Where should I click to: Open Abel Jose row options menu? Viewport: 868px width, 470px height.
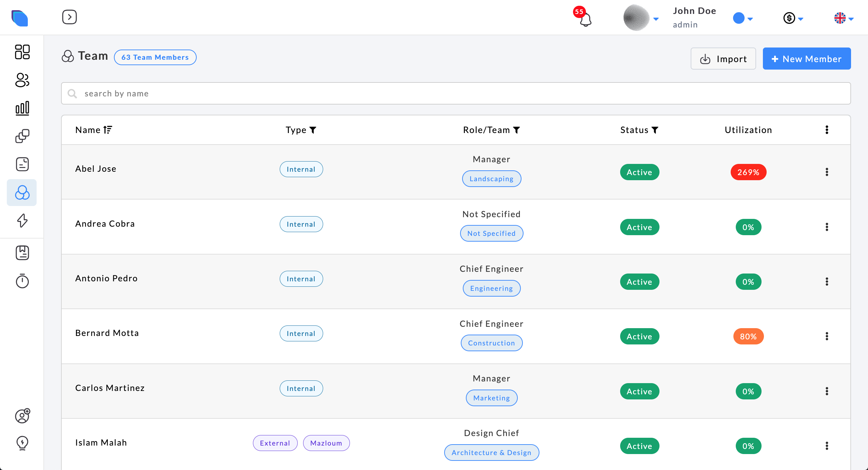(x=827, y=172)
